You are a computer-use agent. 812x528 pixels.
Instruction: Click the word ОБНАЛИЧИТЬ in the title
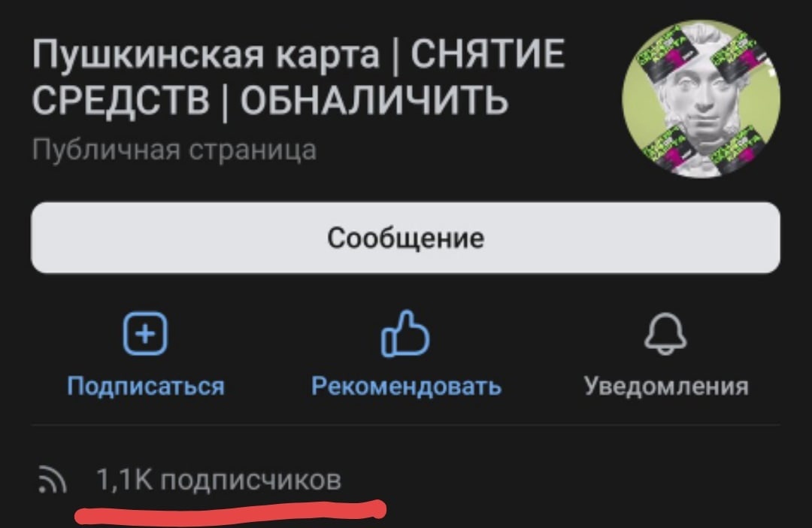point(374,99)
